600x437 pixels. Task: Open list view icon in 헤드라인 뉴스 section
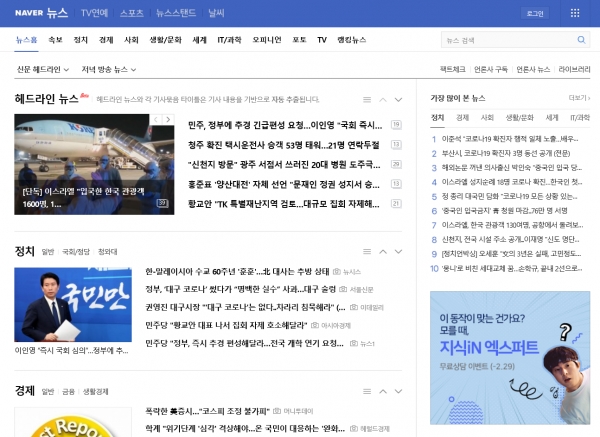(x=367, y=99)
